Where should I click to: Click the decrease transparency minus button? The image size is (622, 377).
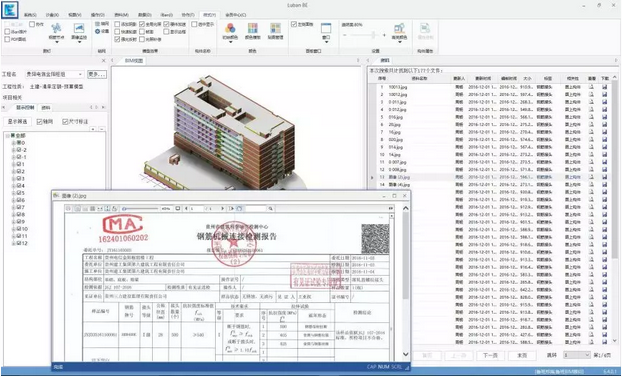coord(345,35)
